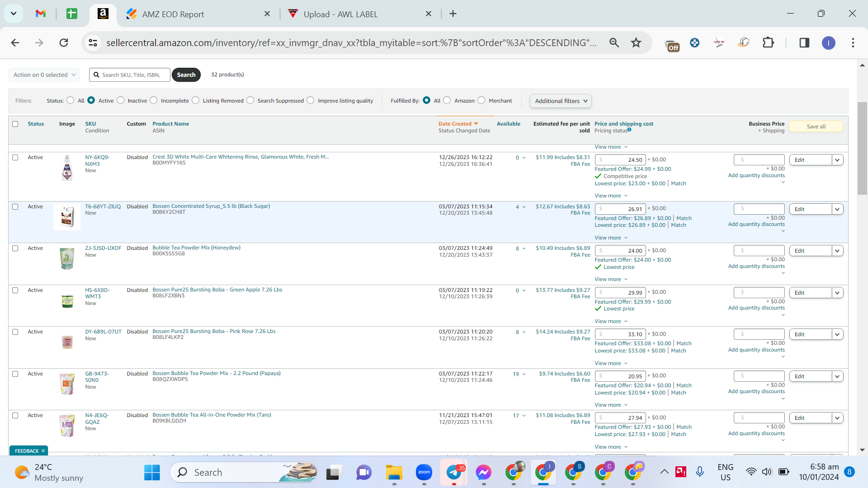Open the volume speaker icon
The height and width of the screenshot is (488, 868).
(767, 472)
